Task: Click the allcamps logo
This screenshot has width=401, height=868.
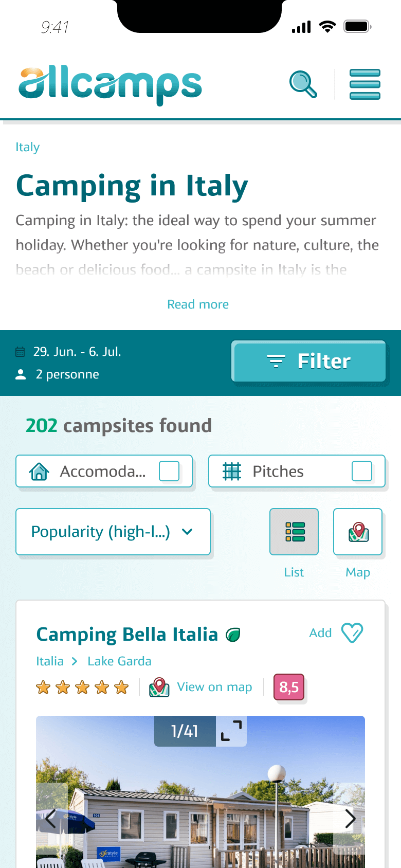Action: 111,85
